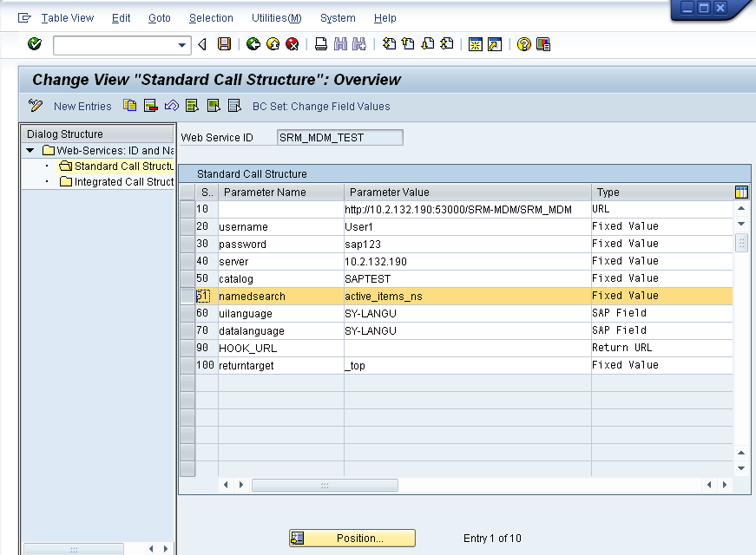Click the table vertical scrollbar thumb
This screenshot has width=756, height=555.
pyautogui.click(x=741, y=244)
